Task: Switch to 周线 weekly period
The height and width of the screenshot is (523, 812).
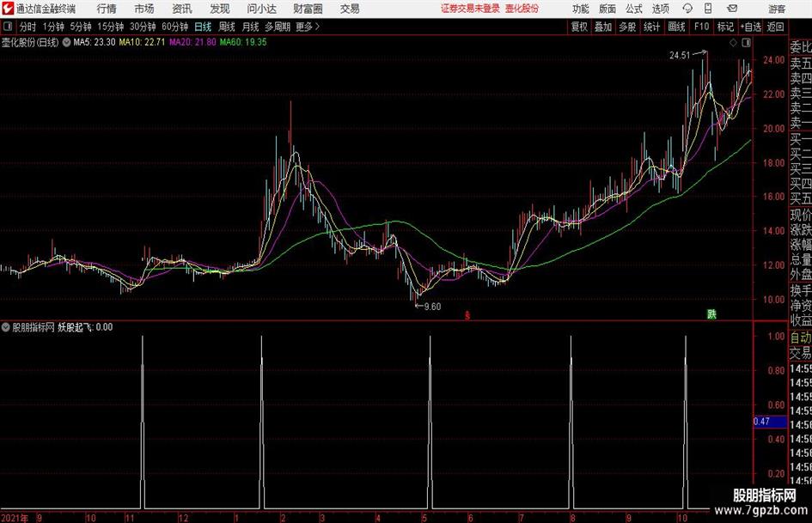Action: 227,27
